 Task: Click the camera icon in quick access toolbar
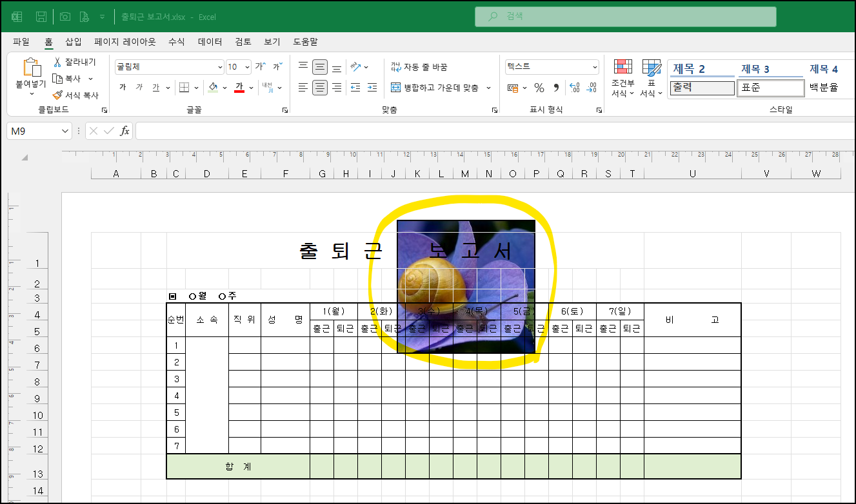tap(65, 17)
